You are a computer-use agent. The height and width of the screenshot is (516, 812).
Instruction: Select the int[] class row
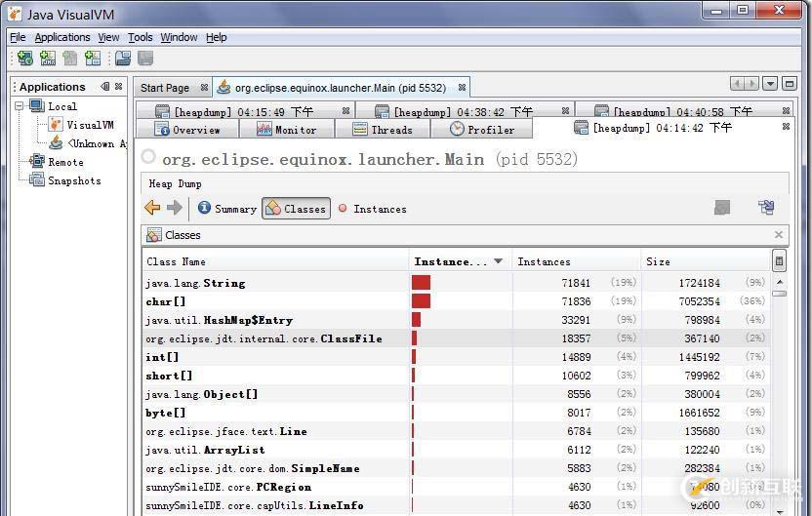pyautogui.click(x=457, y=357)
